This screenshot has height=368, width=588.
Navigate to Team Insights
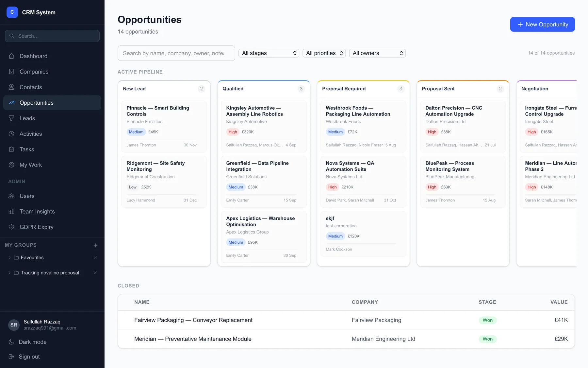pyautogui.click(x=52, y=212)
